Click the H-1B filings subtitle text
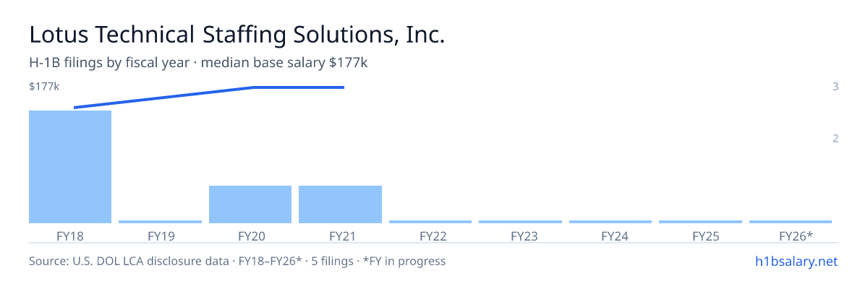Screen dimensions: 868x289 pos(198,63)
